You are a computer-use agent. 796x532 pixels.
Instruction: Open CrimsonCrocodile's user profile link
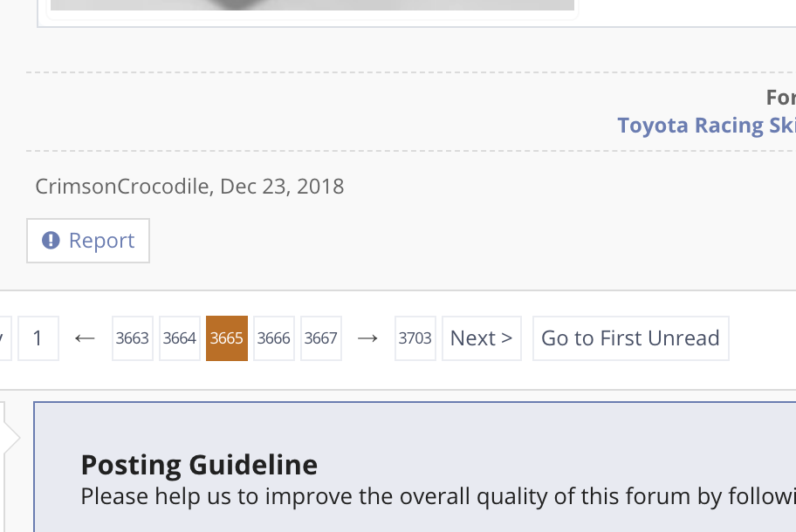point(122,187)
